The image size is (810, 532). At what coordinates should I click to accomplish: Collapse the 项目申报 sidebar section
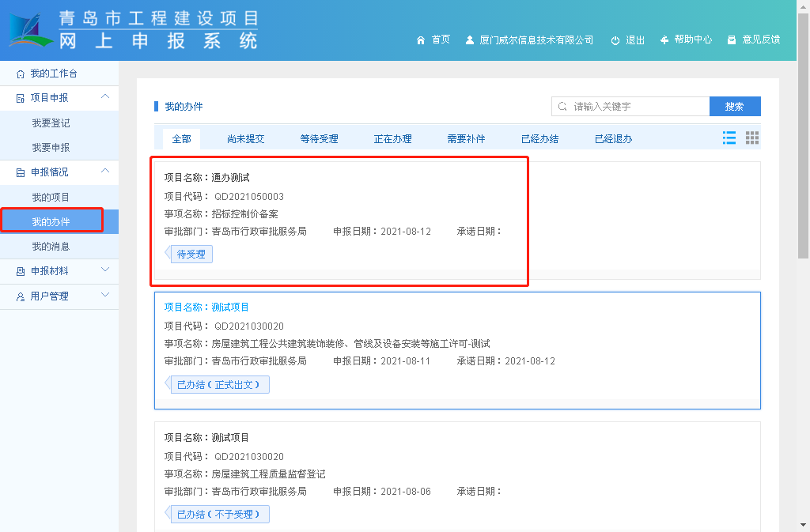pos(105,97)
